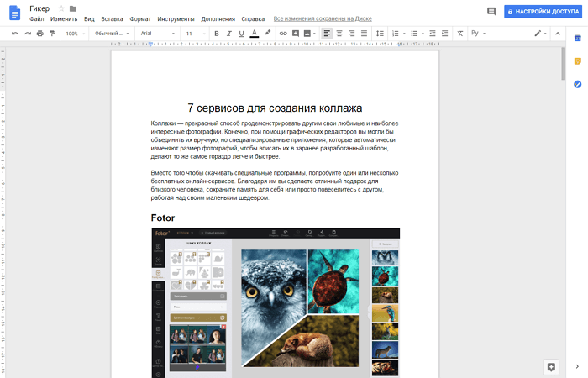Open the font size 11 dropdown
588x378 pixels.
coord(193,34)
